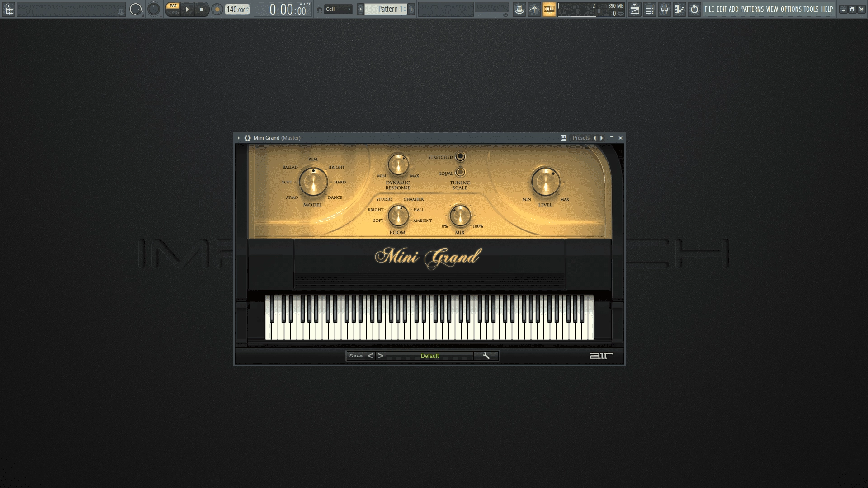The width and height of the screenshot is (868, 488).
Task: Select Stretched tuning scale
Action: 460,156
